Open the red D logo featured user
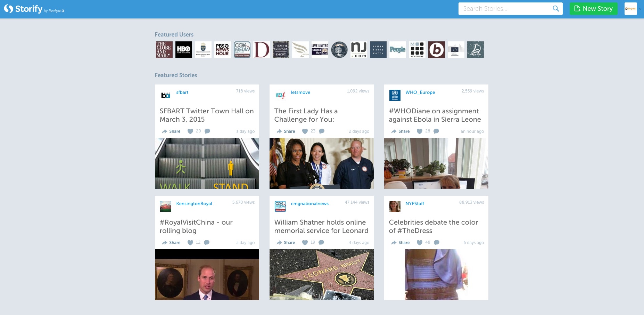Image resolution: width=644 pixels, height=315 pixels. [x=262, y=50]
